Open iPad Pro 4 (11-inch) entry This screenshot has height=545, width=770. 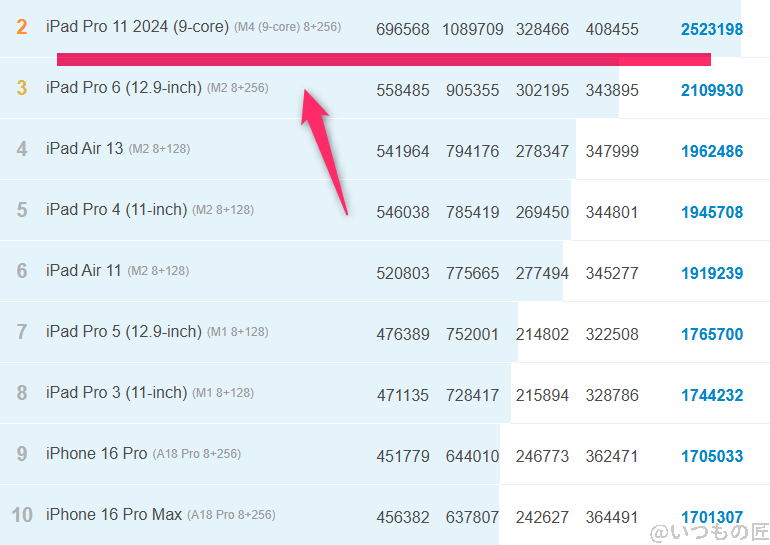click(x=116, y=210)
